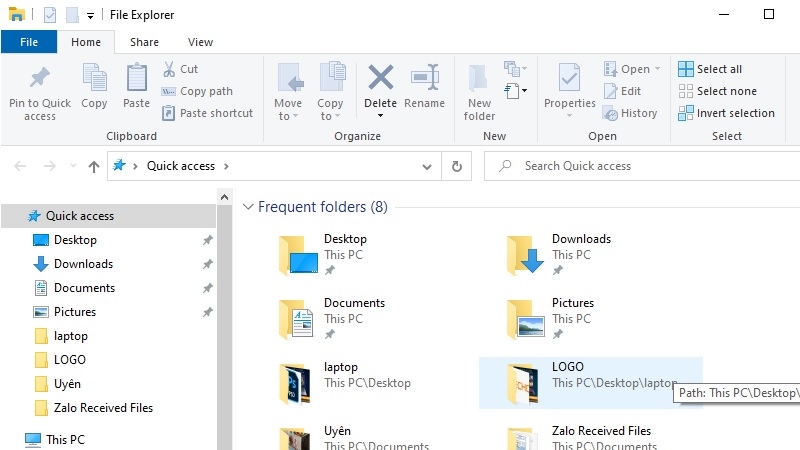800x450 pixels.
Task: Navigate up one folder level
Action: [94, 166]
